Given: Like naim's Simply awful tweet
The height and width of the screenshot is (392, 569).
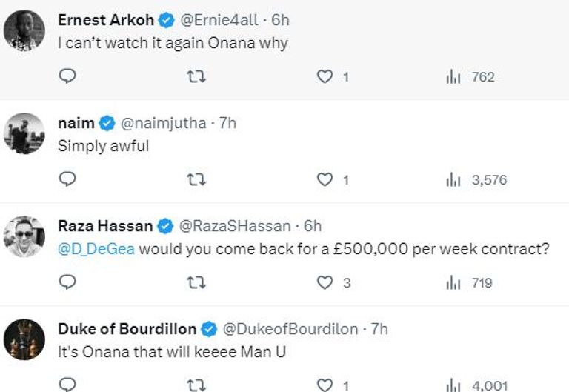Looking at the screenshot, I should pos(325,179).
